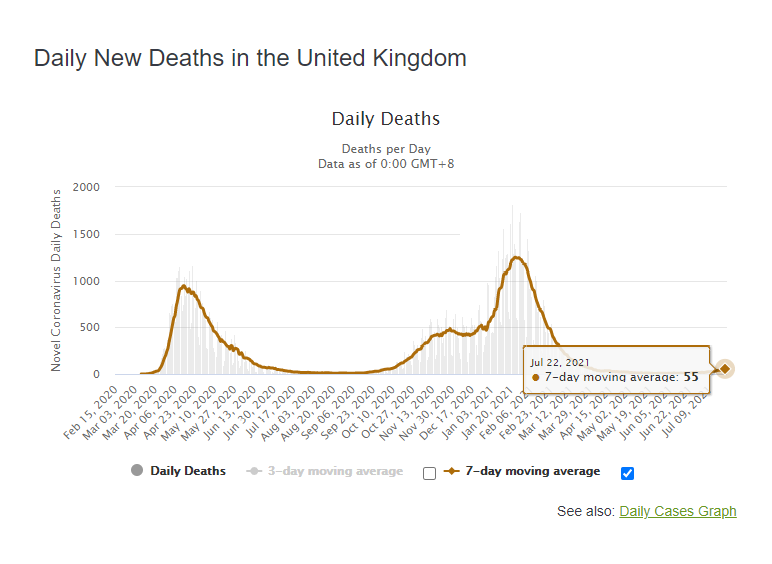Click the 2000 y-axis gridline label
Screen dimensions: 772x564
click(86, 187)
